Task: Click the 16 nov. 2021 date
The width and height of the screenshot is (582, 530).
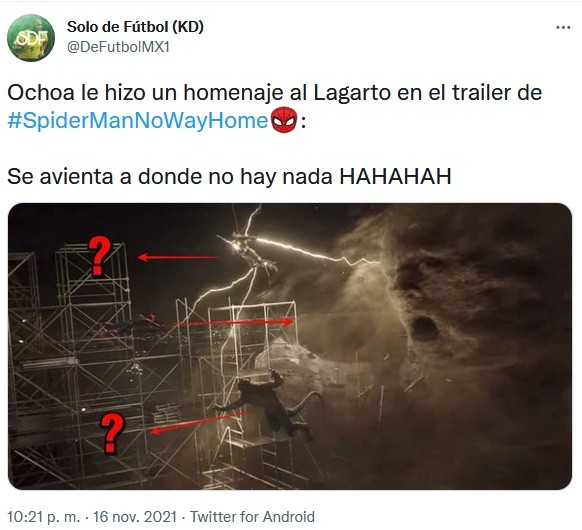Action: click(x=134, y=517)
